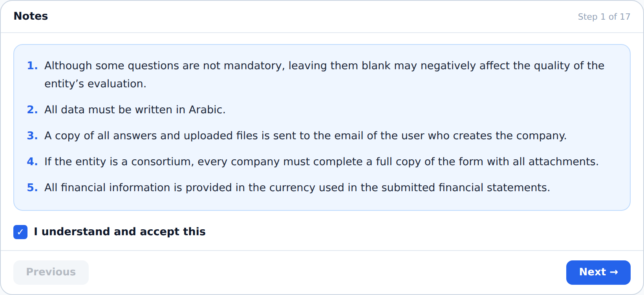Select the note "All data must be written in Arabic."
The height and width of the screenshot is (295, 644).
click(135, 110)
